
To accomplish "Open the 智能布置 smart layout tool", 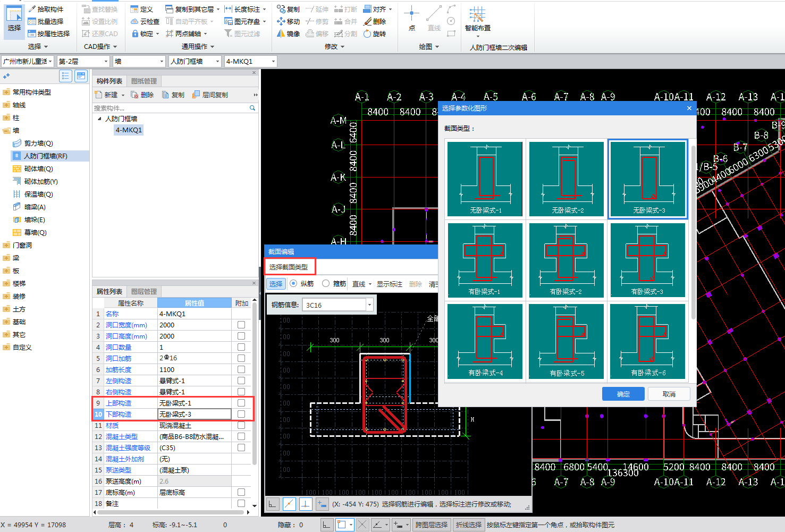I will pyautogui.click(x=477, y=19).
